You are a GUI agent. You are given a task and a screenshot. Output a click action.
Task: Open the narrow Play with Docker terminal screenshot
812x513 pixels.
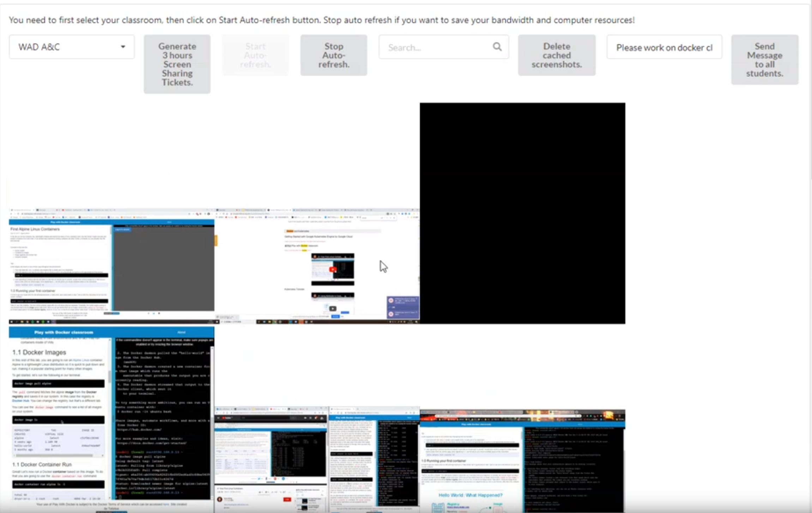click(374, 459)
